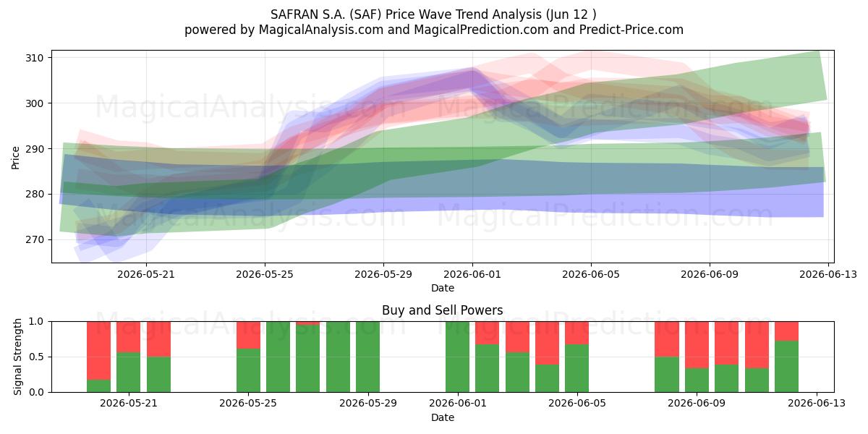Click the 2026-06-05 date under the powers chart
Viewport: 868px width, 434px height.
point(577,404)
